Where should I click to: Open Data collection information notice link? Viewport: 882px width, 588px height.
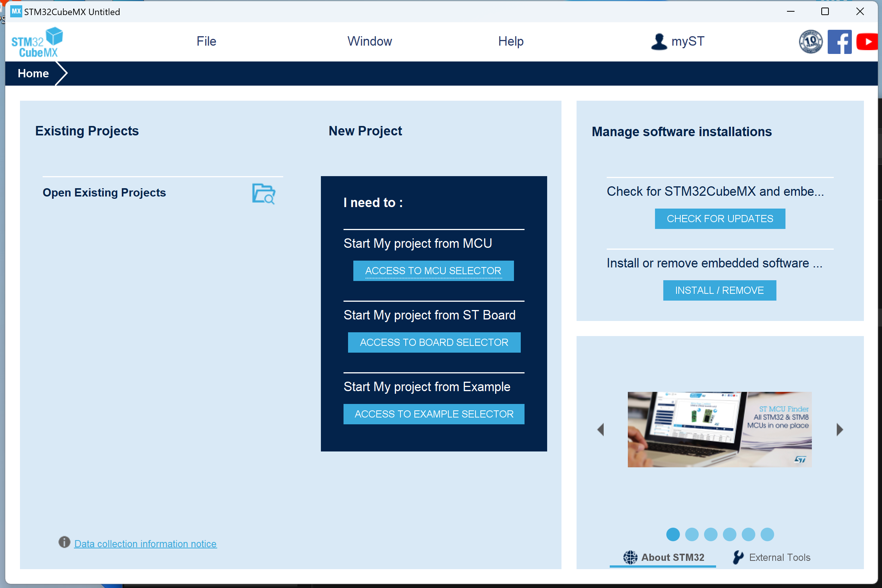146,544
